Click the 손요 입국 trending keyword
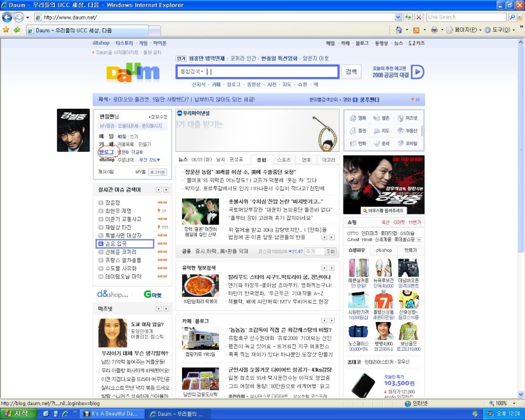 point(116,244)
